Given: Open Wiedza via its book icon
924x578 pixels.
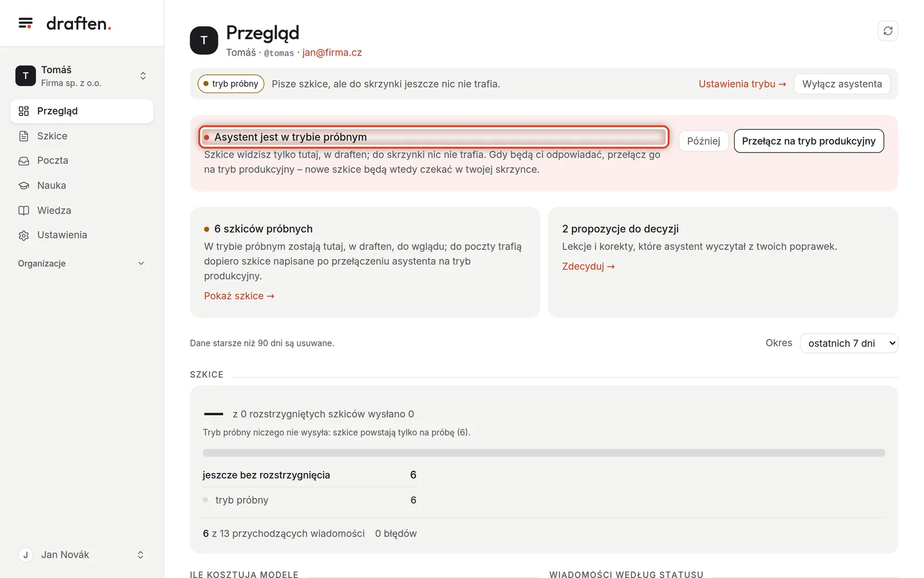Looking at the screenshot, I should pyautogui.click(x=24, y=210).
